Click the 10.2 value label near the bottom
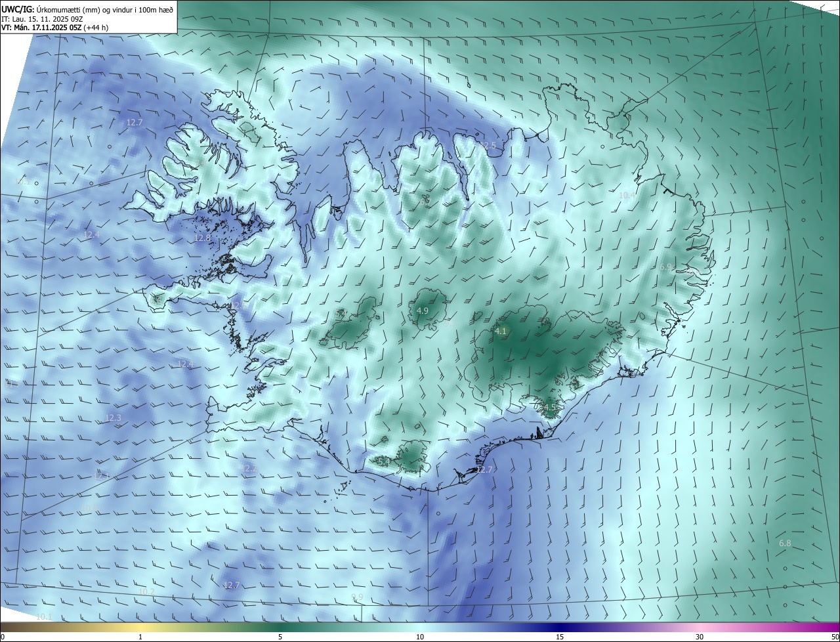840x642 pixels. [146, 591]
